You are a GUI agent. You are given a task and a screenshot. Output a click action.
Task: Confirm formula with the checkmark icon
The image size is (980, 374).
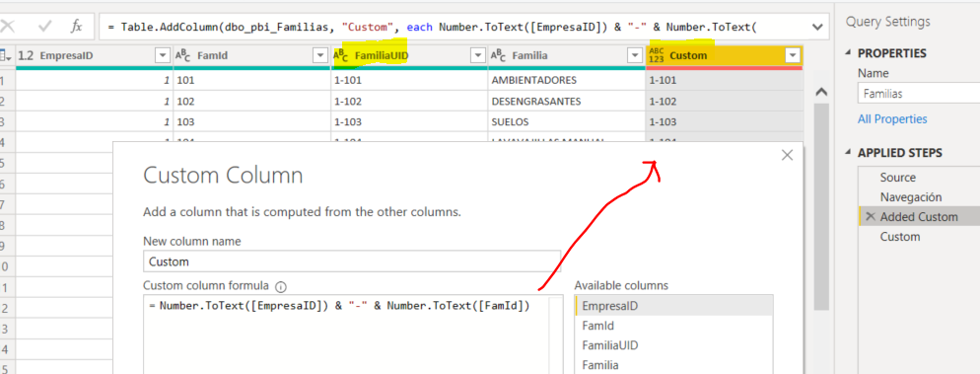(45, 27)
